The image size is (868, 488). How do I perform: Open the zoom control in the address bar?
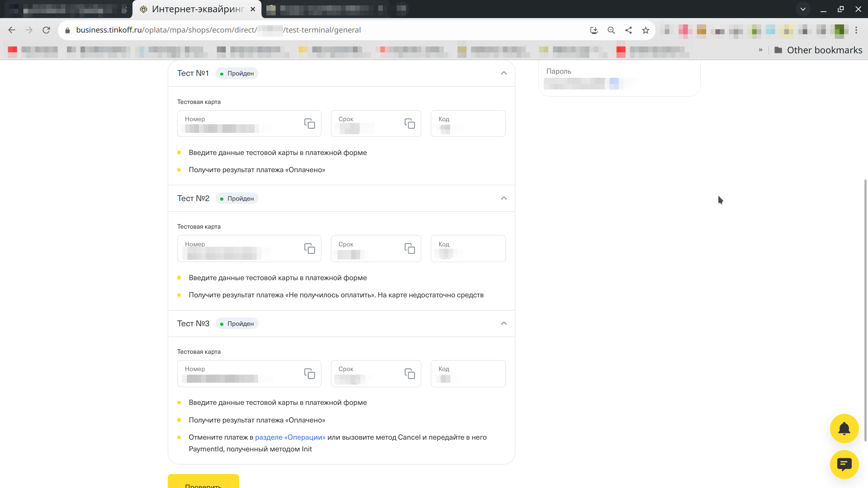click(x=611, y=30)
